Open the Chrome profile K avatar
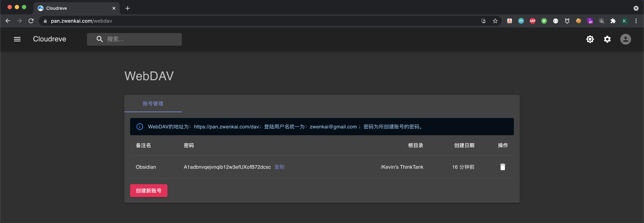The image size is (644, 223). tap(624, 21)
